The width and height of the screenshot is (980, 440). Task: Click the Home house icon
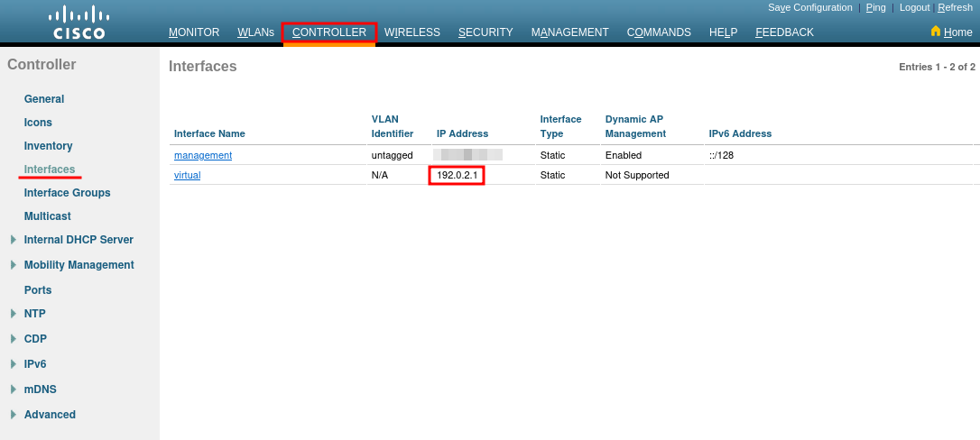click(x=936, y=32)
